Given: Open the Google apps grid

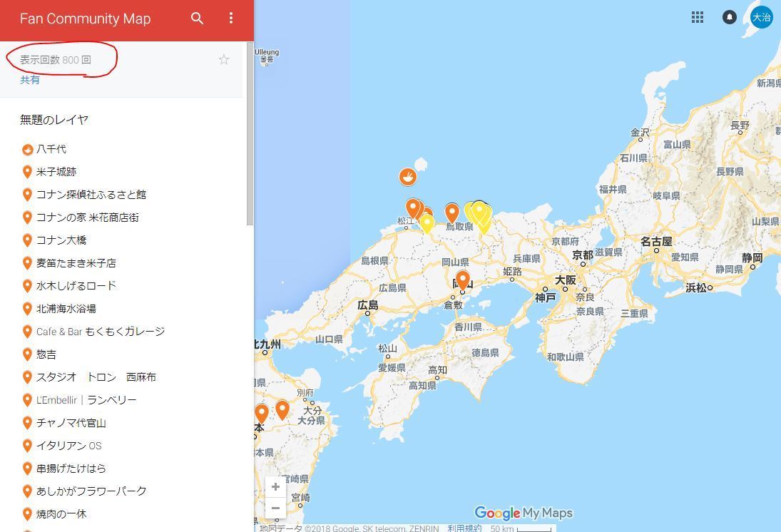Looking at the screenshot, I should [x=698, y=17].
